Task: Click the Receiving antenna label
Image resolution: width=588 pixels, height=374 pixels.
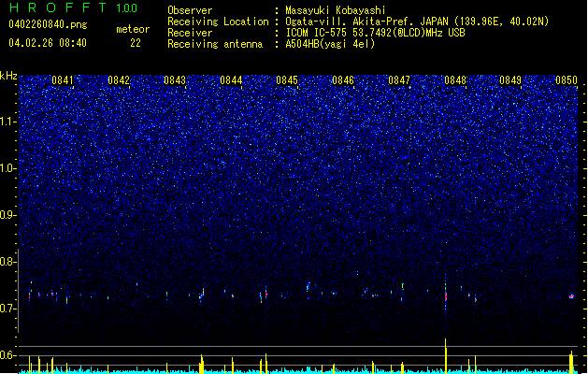Action: click(x=215, y=44)
